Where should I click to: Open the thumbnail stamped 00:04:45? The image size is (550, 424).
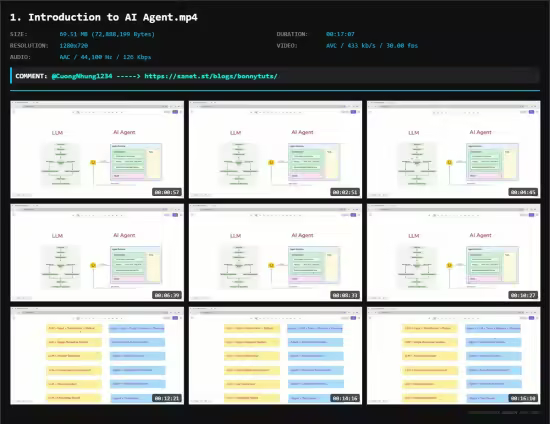click(454, 149)
